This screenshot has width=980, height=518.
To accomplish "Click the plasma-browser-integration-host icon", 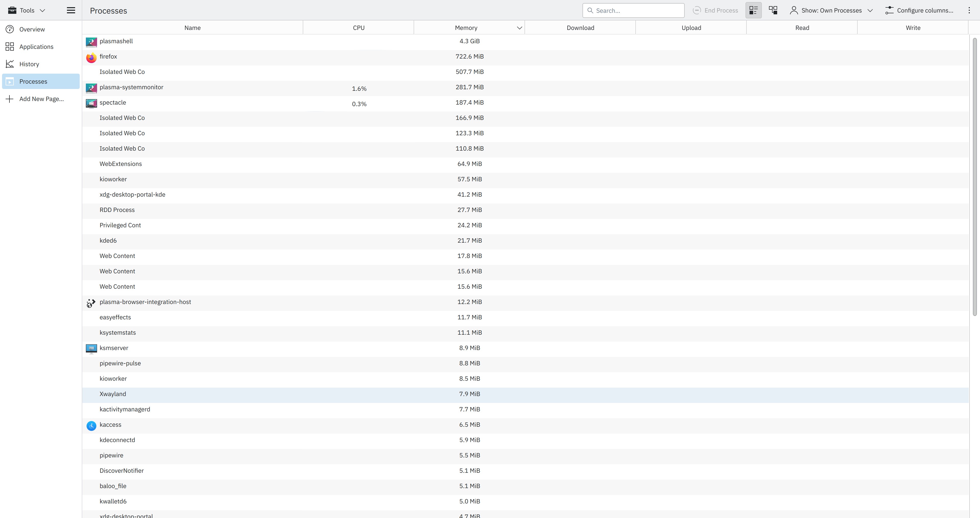I will point(91,303).
